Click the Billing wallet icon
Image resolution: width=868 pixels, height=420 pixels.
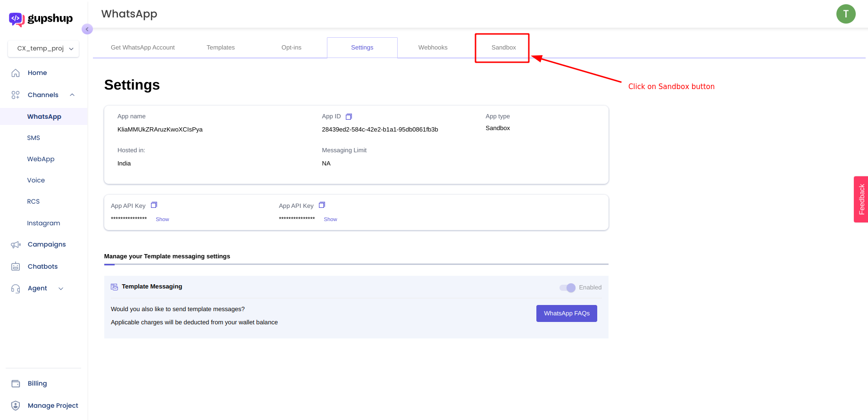(16, 384)
